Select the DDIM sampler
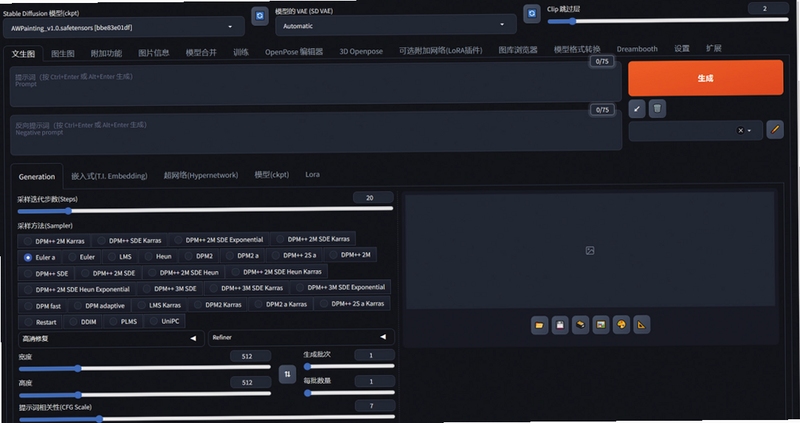Screen dimensions: 800x423 pos(83,321)
